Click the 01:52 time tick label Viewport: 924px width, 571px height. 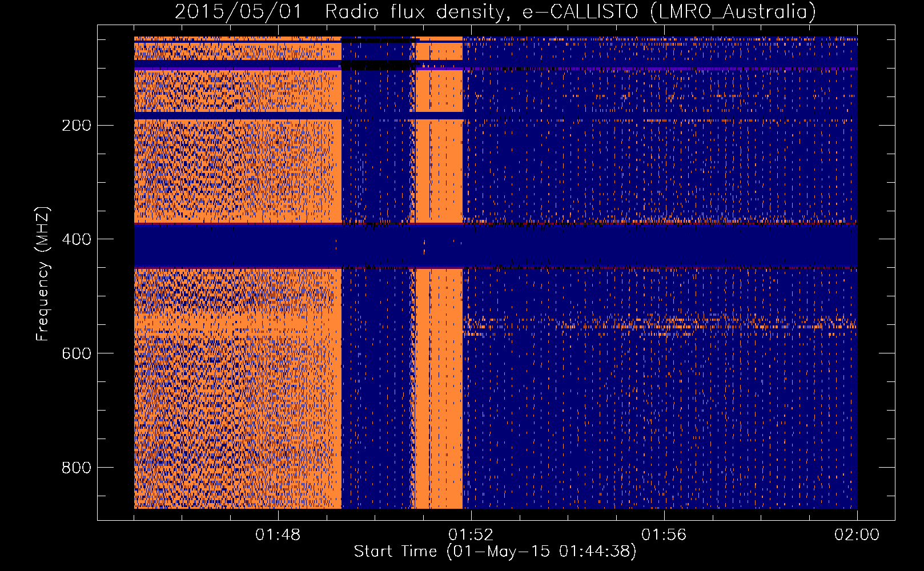pos(471,535)
